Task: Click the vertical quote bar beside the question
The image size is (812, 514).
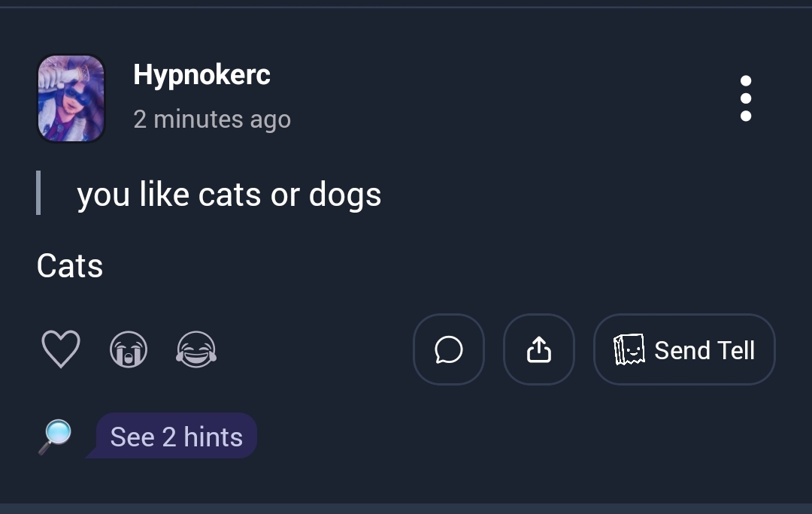Action: [x=38, y=193]
